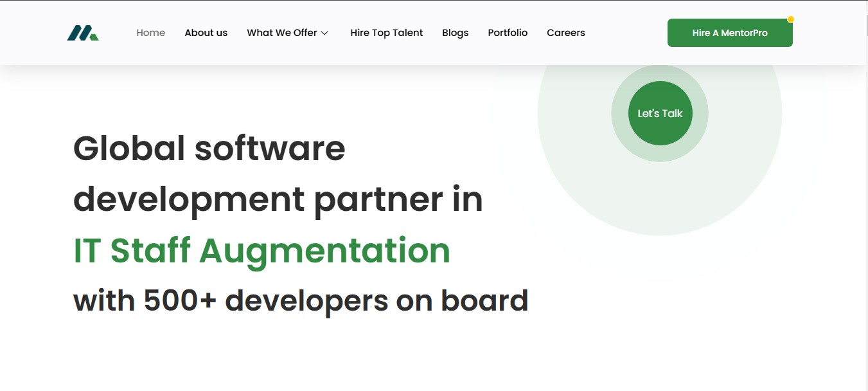Open the Portfolio page
Viewport: 868px width, 391px height.
tap(508, 33)
